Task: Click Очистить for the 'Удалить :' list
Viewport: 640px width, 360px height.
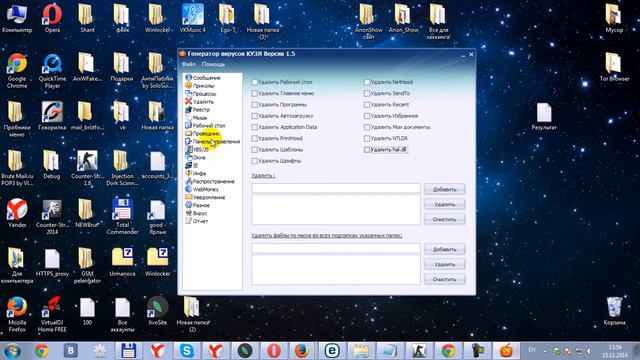Action: click(x=444, y=219)
